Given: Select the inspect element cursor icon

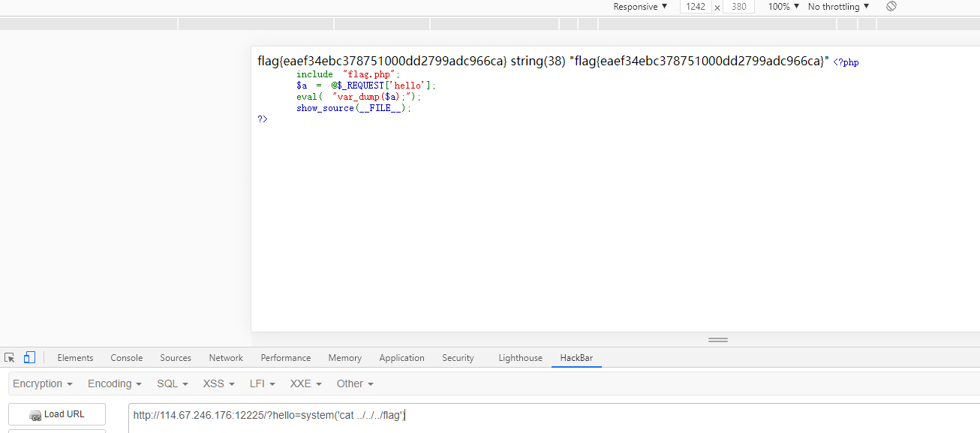Looking at the screenshot, I should click(10, 358).
